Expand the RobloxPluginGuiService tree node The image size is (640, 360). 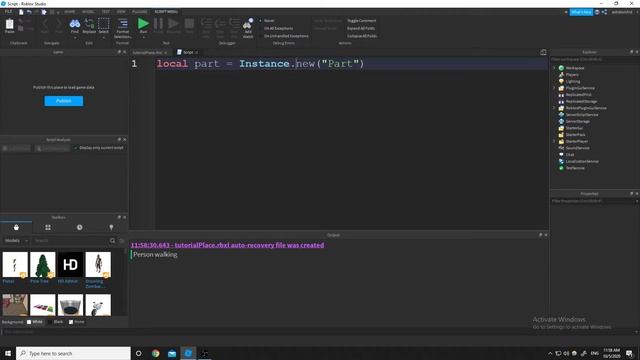(554, 108)
